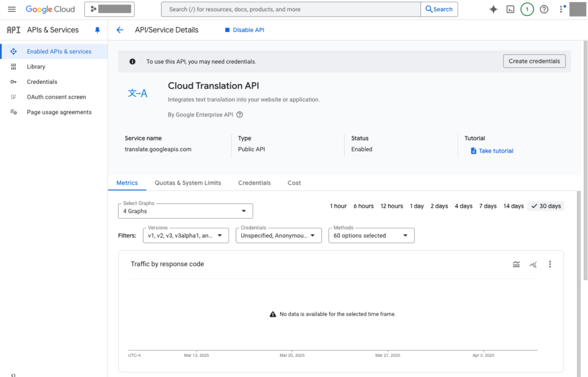
Task: Select Enabled APIs & services in sidebar
Action: [x=53, y=51]
